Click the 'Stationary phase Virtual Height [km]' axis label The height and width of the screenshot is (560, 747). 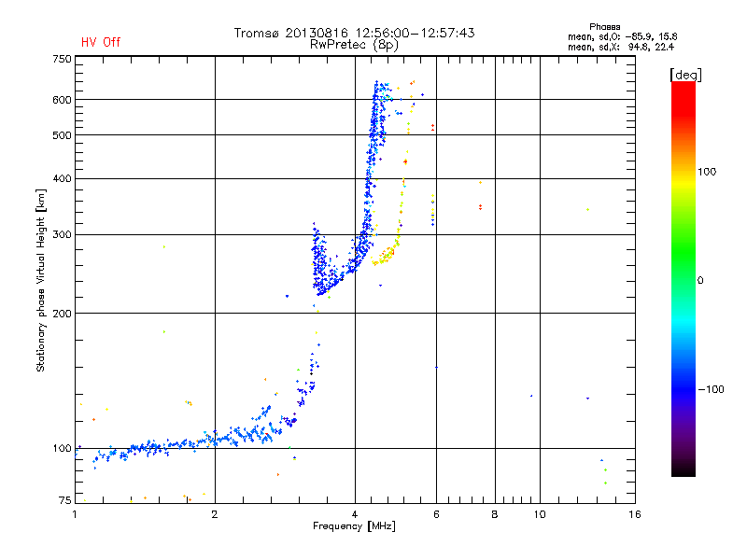41,280
